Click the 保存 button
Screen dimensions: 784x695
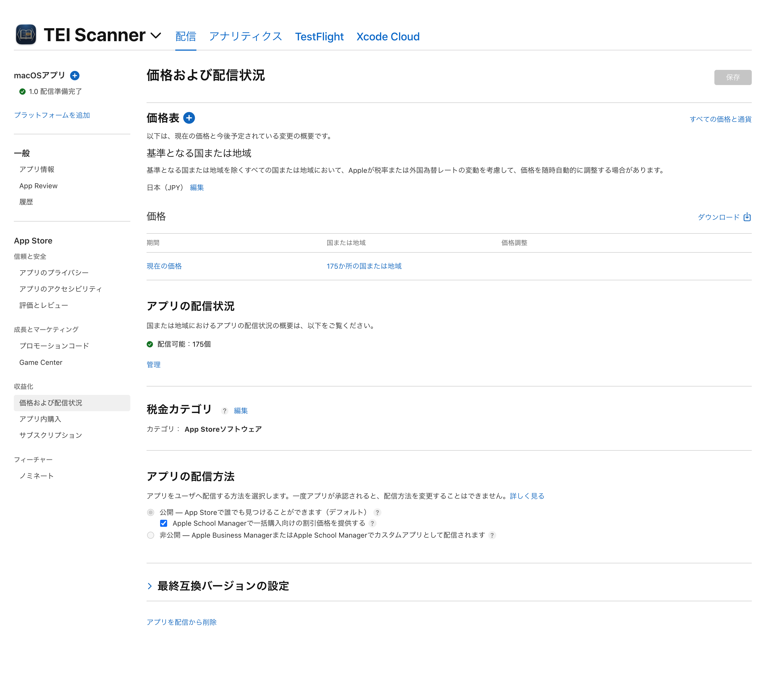click(x=733, y=77)
